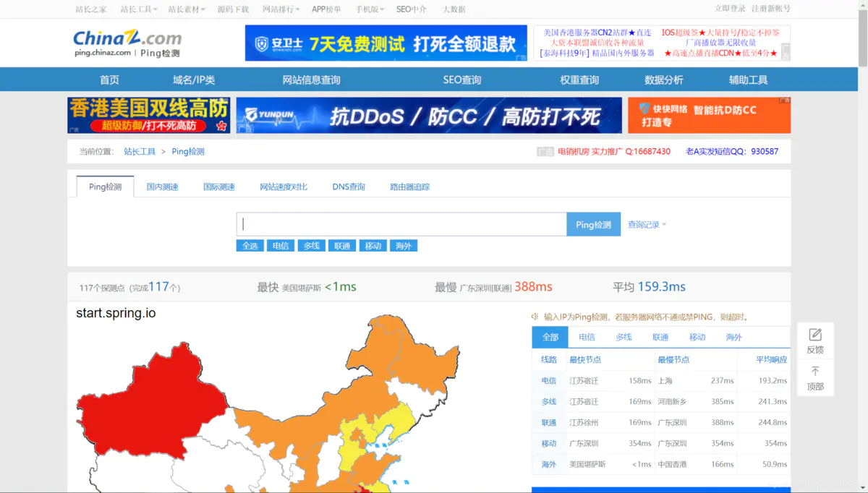
Task: Toggle the 联通 line filter button
Action: (342, 246)
